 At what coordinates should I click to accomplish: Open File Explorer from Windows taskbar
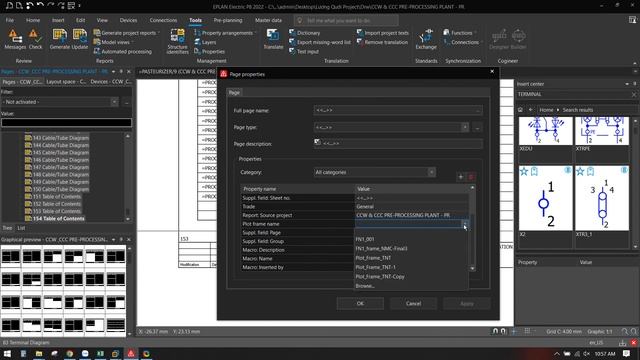click(39, 353)
